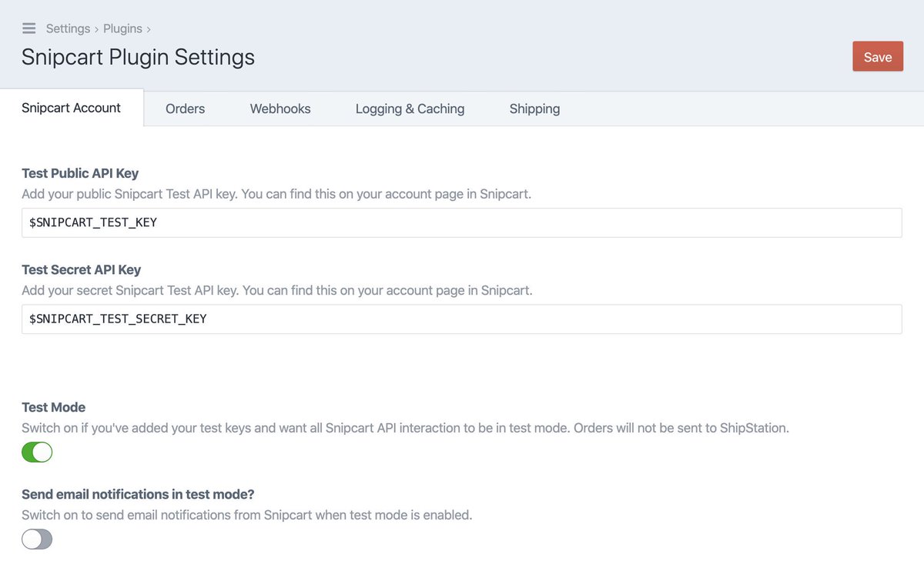
Task: Select the Snipcart Account tab
Action: tap(71, 108)
